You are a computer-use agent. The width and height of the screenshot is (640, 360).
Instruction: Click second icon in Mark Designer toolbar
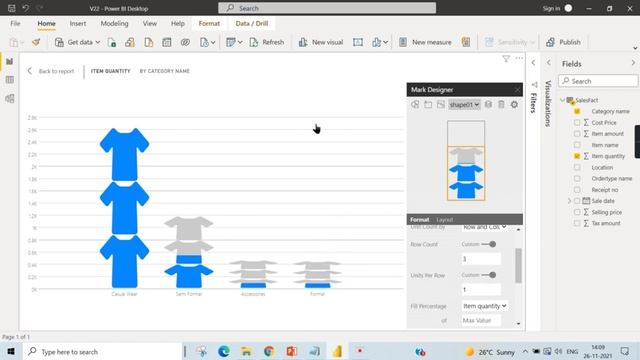pos(428,104)
